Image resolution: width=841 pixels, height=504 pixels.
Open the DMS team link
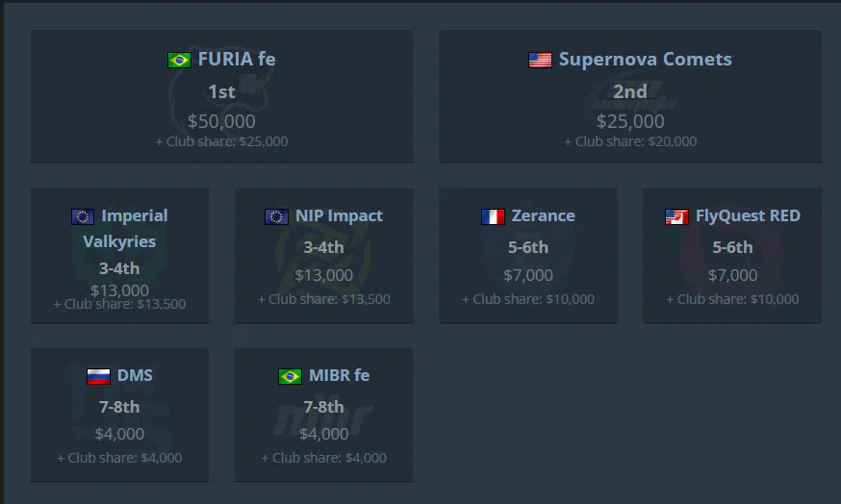(135, 375)
